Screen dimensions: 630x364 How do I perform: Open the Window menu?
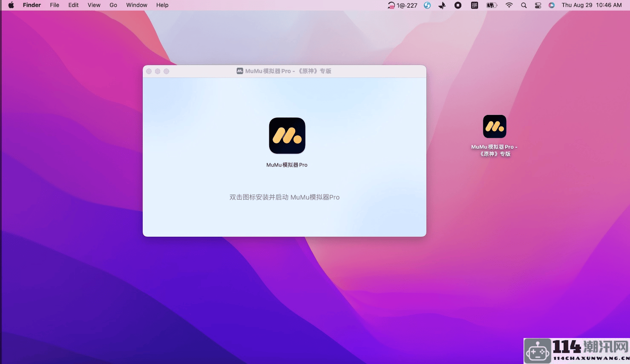pyautogui.click(x=137, y=5)
